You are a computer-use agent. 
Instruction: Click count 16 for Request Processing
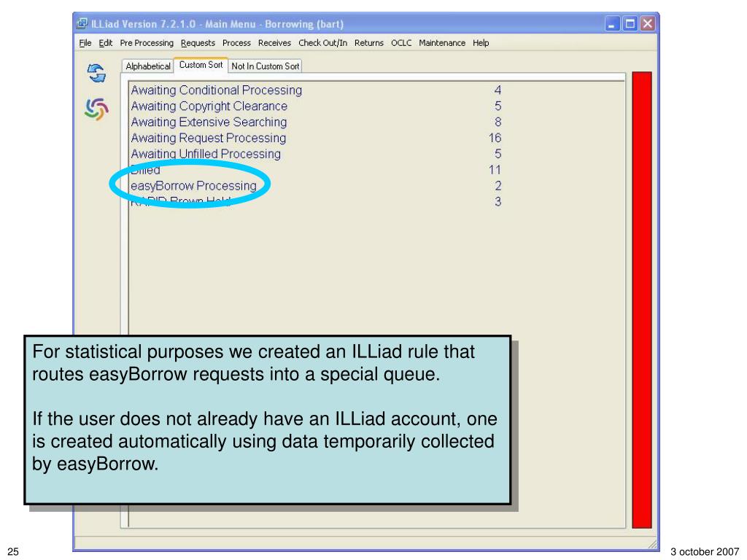[495, 138]
